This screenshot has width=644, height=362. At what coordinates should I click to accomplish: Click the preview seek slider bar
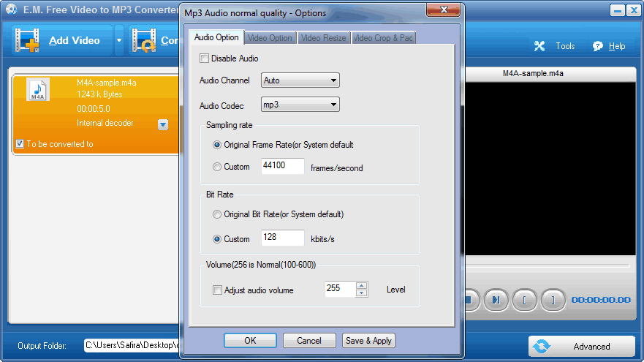click(x=548, y=266)
